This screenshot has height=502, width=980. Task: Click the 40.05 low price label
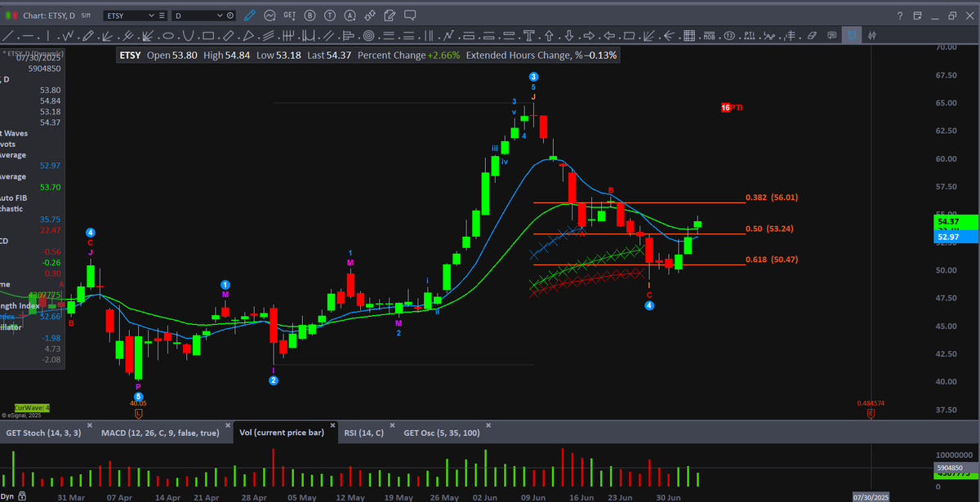pos(138,403)
